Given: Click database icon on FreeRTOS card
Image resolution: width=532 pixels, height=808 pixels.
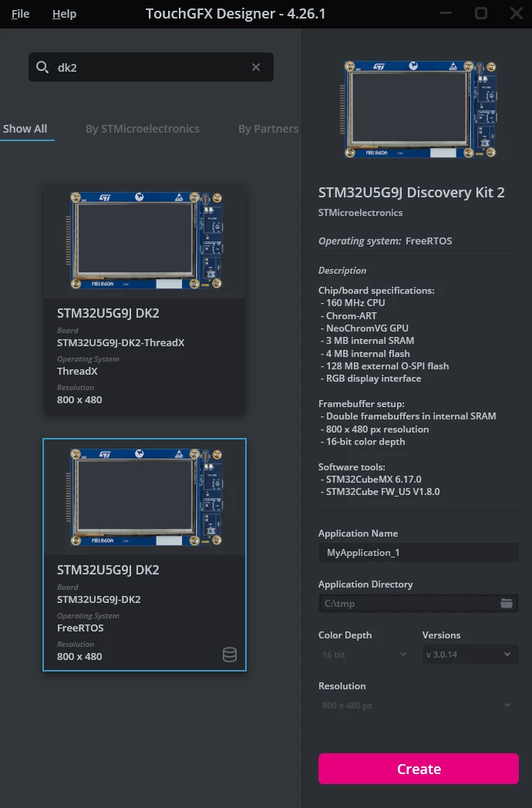Looking at the screenshot, I should point(230,655).
